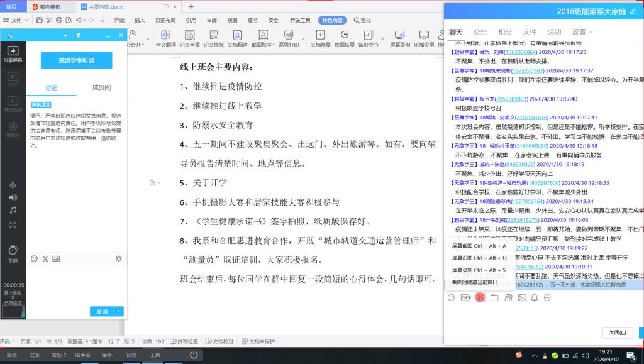Click the 论文查重 tool
Viewport: 644px width, 364px height.
click(x=190, y=38)
